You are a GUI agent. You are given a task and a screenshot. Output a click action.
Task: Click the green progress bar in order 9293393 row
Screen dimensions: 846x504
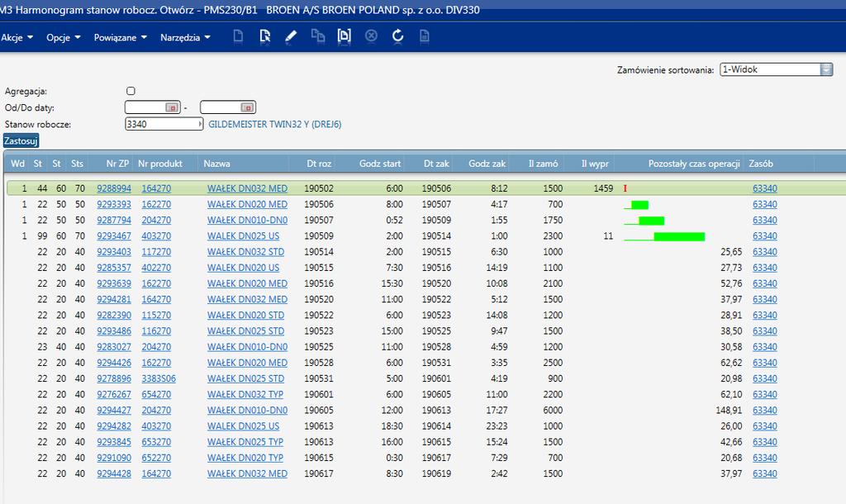[x=639, y=205]
